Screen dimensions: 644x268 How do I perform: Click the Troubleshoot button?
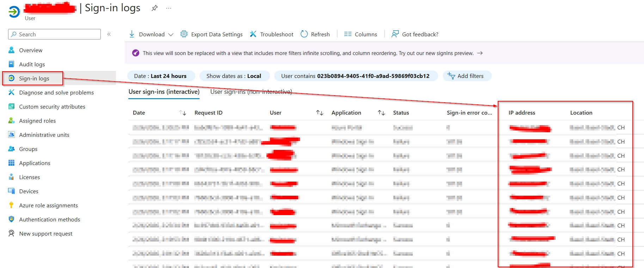(271, 34)
